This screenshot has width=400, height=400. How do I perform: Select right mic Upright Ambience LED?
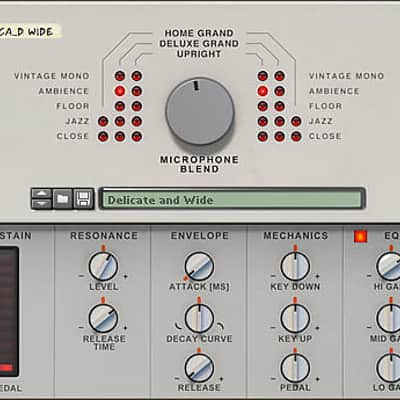click(x=263, y=91)
